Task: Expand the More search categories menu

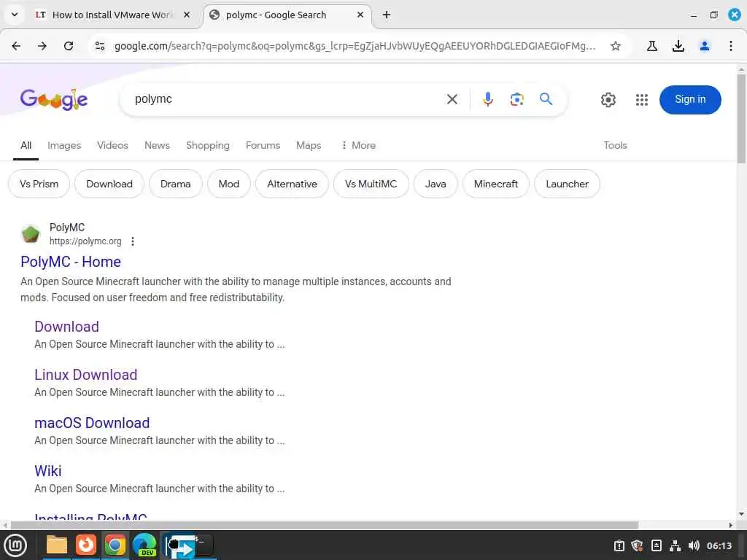Action: point(358,145)
